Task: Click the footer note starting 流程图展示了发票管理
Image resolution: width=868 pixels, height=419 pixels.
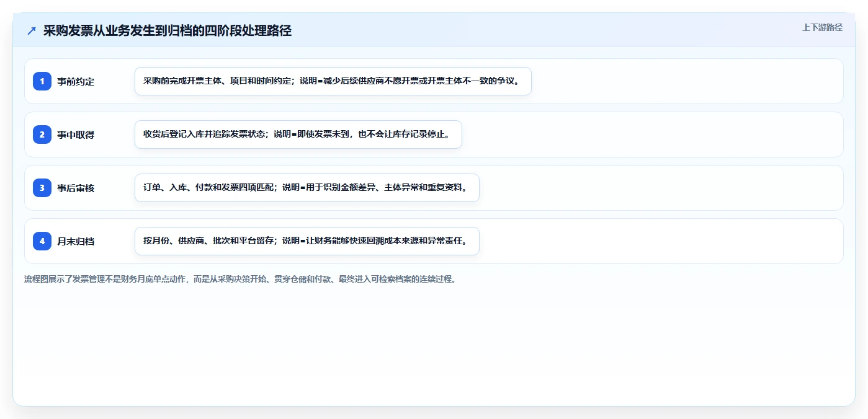Action: pyautogui.click(x=240, y=279)
